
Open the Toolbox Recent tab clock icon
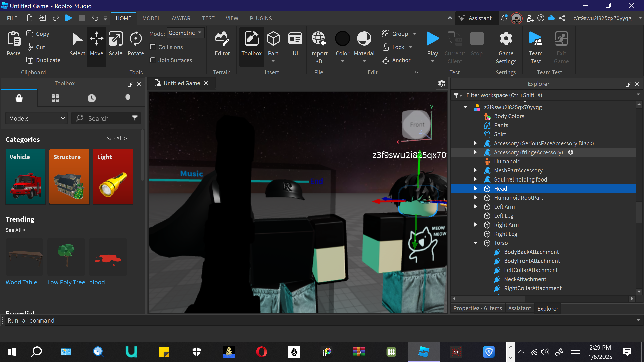point(91,98)
